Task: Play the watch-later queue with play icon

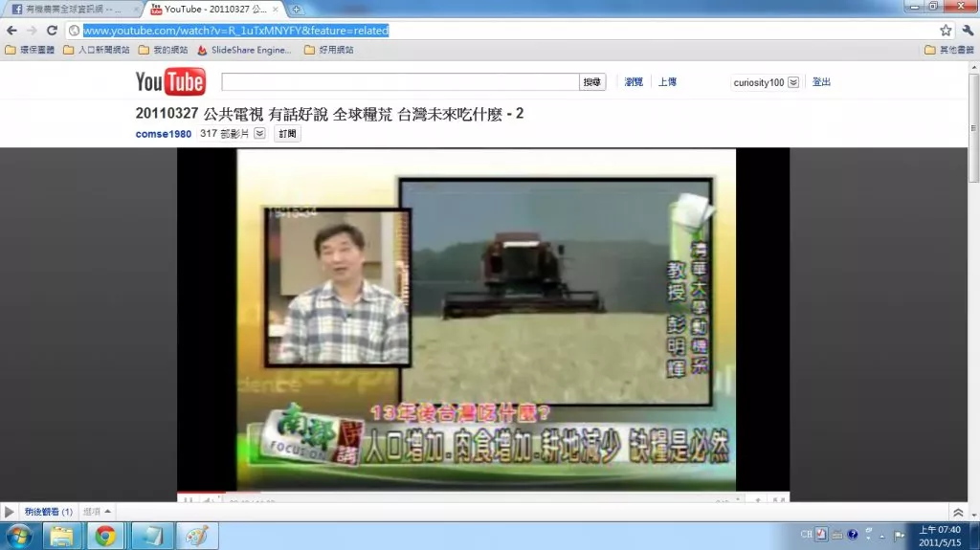Action: [x=9, y=512]
